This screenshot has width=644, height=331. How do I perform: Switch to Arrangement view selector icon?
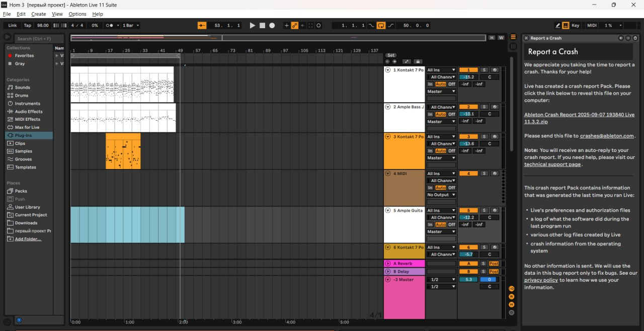pos(513,37)
